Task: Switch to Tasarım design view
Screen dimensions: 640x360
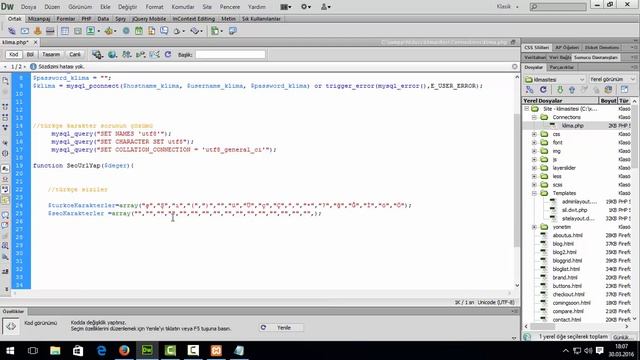Action: [x=51, y=54]
